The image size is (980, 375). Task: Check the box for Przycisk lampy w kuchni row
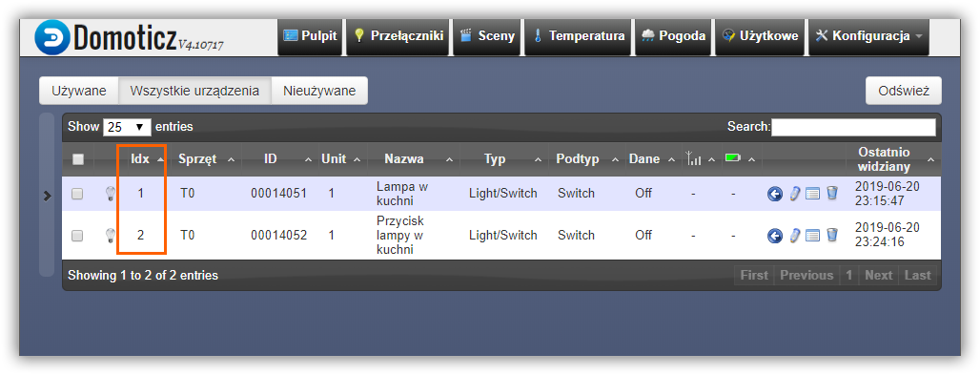[x=77, y=236]
